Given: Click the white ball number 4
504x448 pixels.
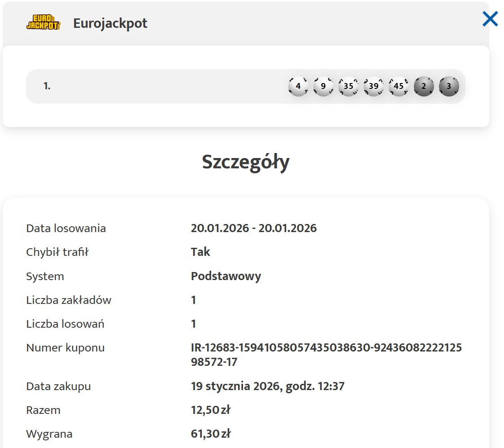Looking at the screenshot, I should 298,86.
